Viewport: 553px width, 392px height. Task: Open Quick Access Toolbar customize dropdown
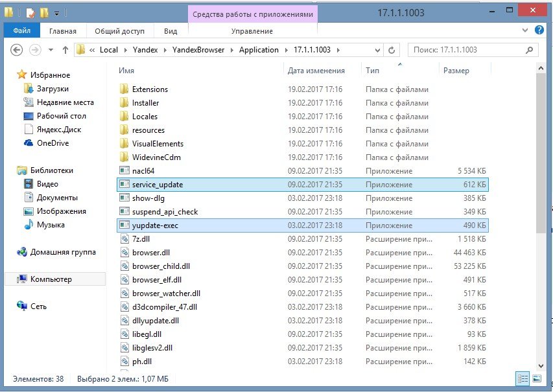pyautogui.click(x=56, y=14)
